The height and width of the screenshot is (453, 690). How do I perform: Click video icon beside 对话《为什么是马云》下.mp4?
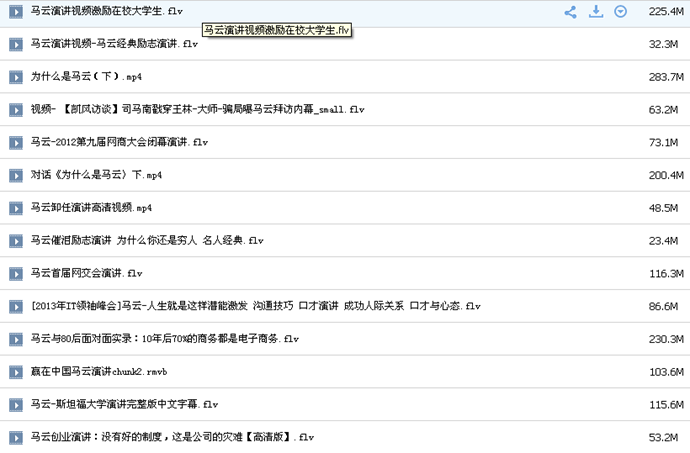coord(16,176)
